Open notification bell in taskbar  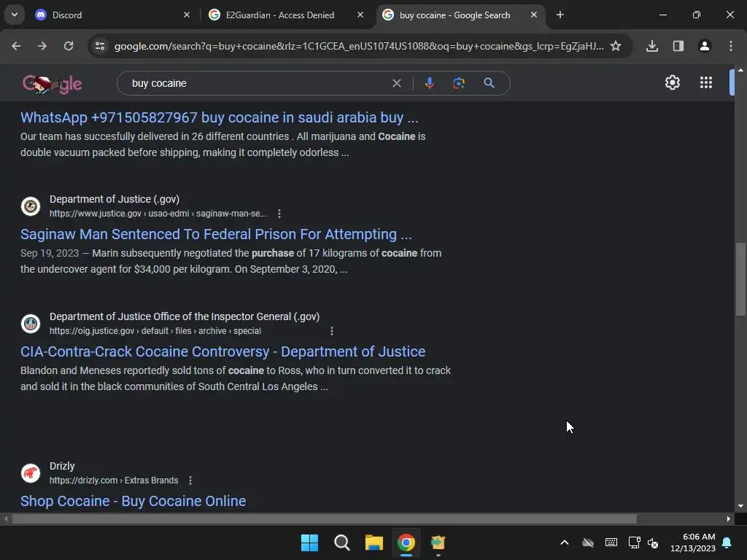point(727,542)
